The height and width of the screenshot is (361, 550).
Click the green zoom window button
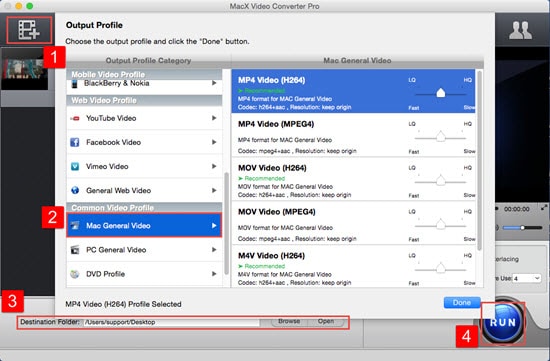point(30,6)
